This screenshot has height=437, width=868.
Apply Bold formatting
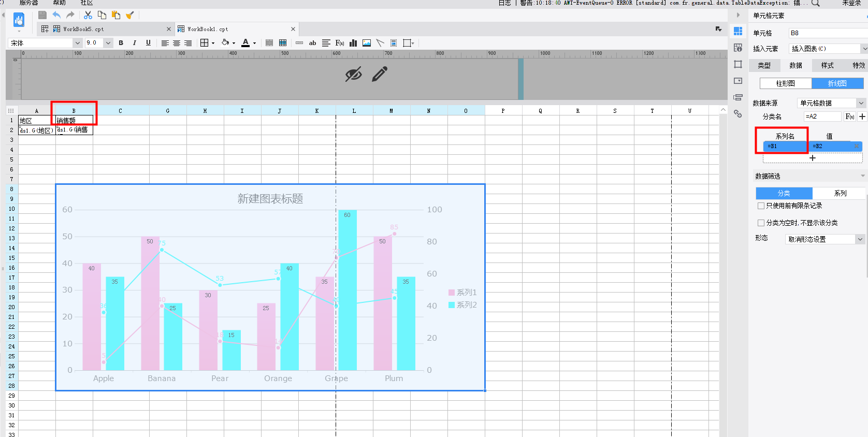tap(121, 43)
